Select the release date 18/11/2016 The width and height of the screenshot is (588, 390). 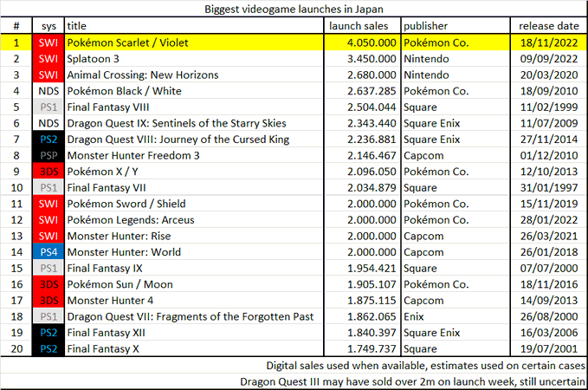[x=549, y=284]
